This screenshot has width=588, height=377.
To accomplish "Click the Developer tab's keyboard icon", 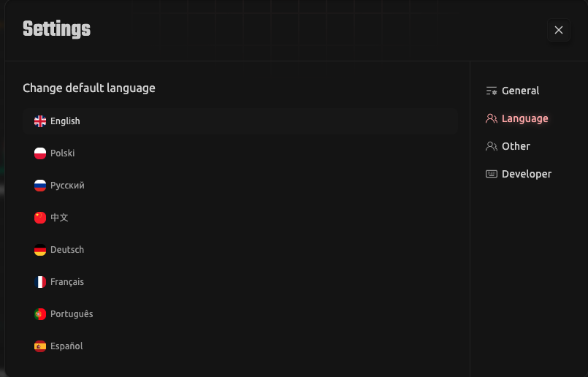I will (492, 174).
